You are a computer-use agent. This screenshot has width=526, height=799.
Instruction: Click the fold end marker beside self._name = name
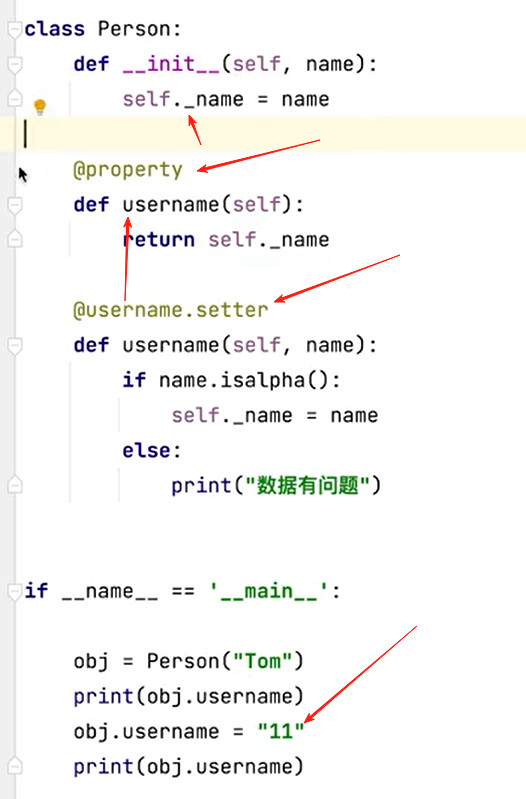[x=15, y=98]
